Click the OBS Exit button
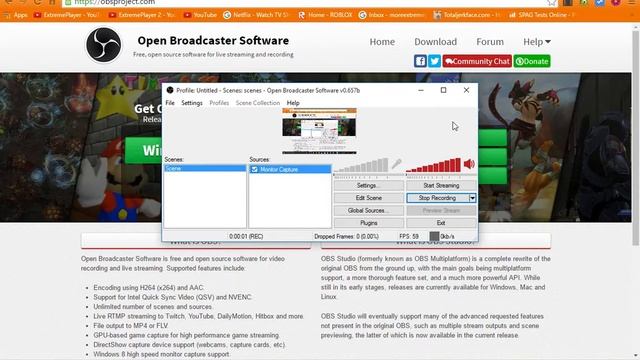 (x=441, y=223)
